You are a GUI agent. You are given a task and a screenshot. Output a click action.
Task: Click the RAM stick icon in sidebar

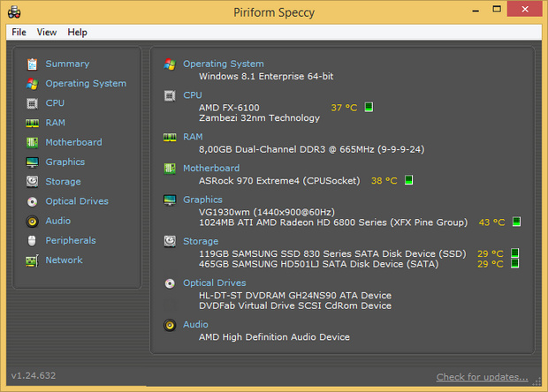[x=32, y=123]
